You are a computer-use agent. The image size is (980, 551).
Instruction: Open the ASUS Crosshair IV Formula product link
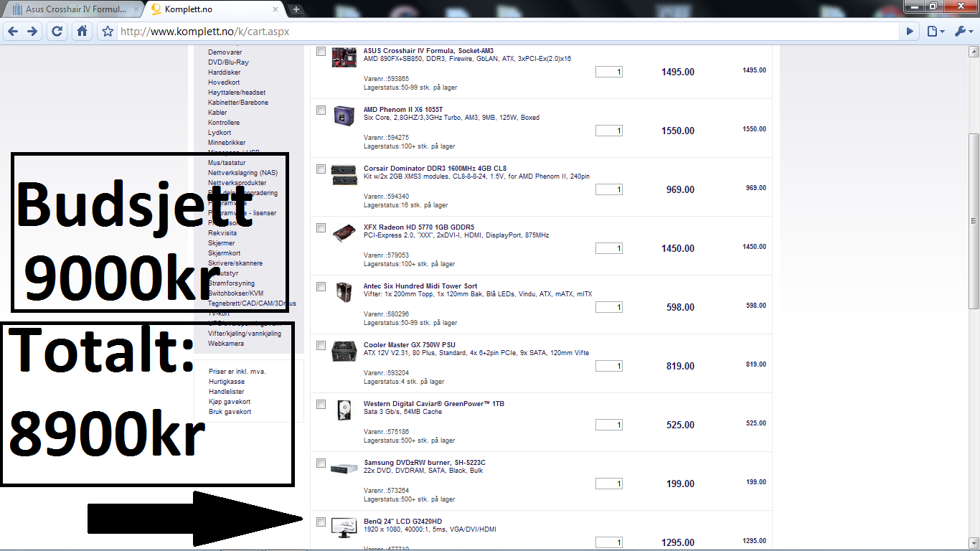coord(428,50)
